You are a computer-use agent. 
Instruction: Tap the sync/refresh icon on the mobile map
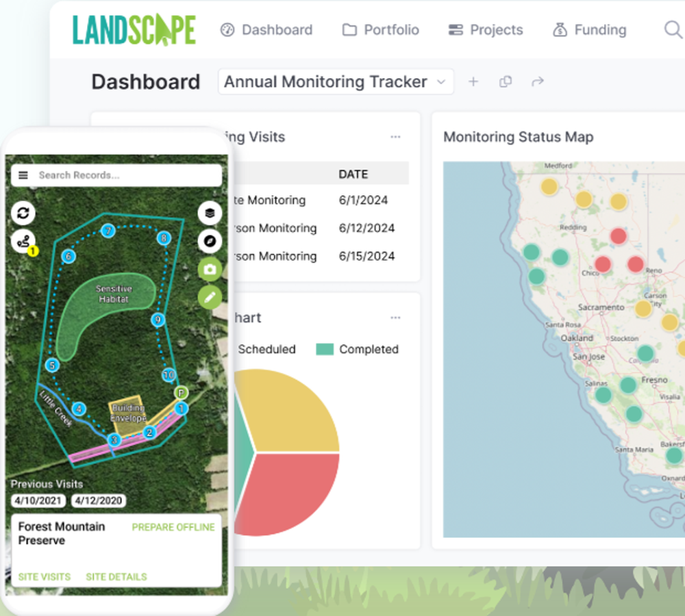click(24, 213)
